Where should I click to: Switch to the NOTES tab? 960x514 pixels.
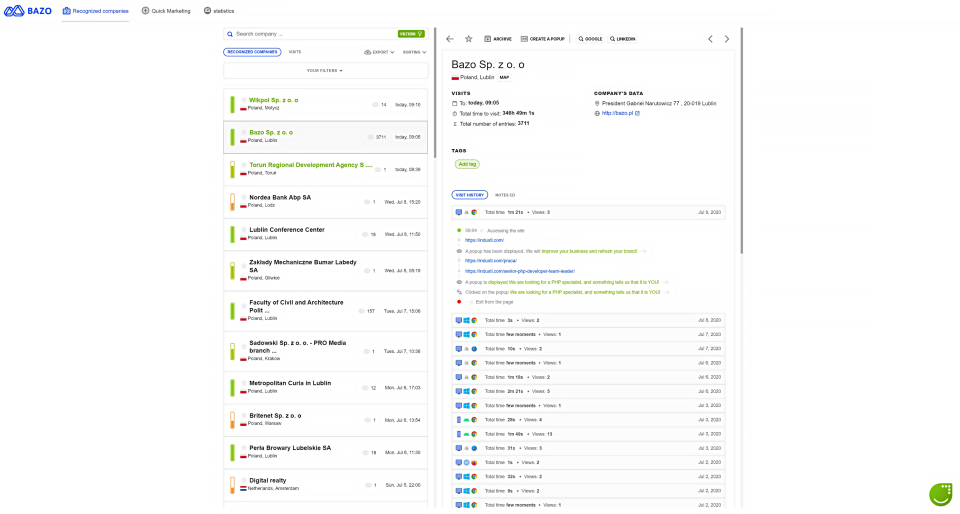tap(504, 195)
